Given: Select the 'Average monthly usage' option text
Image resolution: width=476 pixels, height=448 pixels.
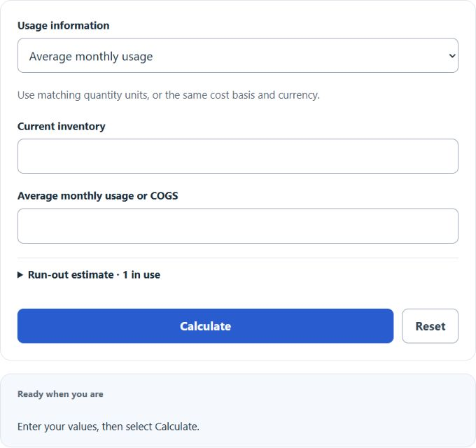Looking at the screenshot, I should (91, 57).
